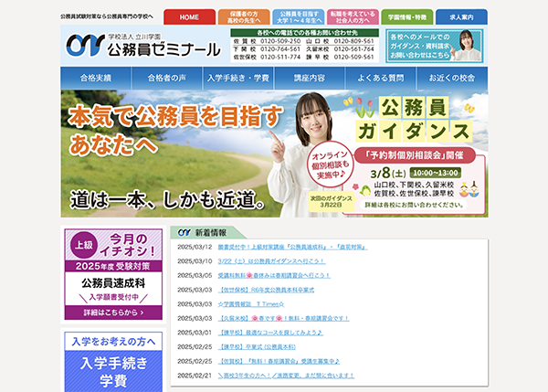Open the red HOME tab
The image size is (548, 392).
[189, 16]
